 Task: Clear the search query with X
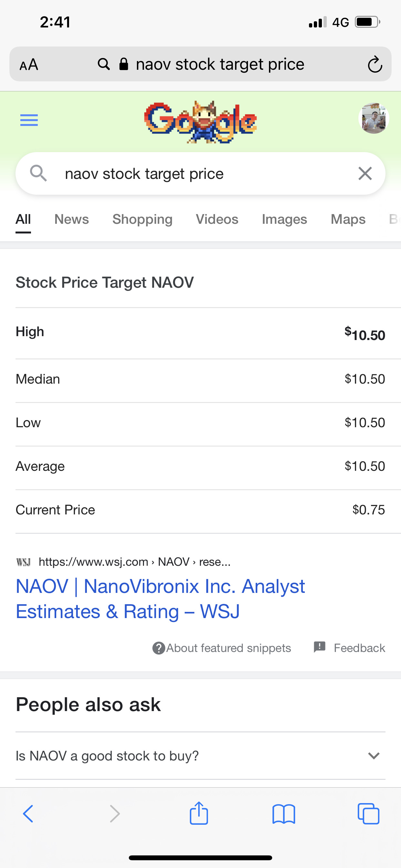(365, 173)
